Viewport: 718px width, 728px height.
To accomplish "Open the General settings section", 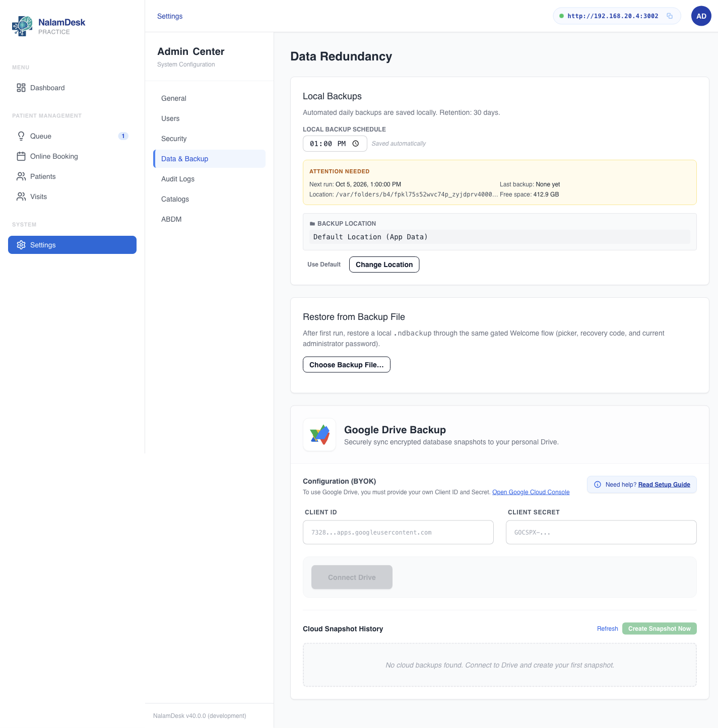I will coord(210,98).
